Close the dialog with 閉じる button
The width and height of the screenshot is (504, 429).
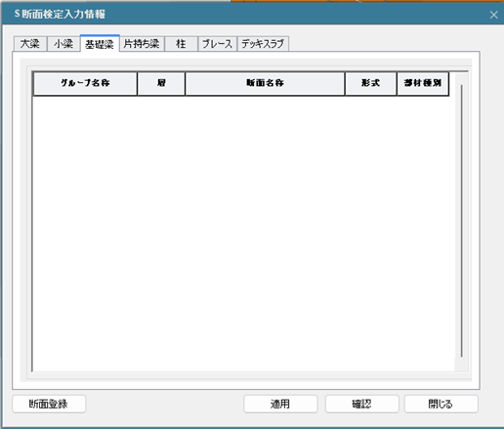pyautogui.click(x=441, y=404)
